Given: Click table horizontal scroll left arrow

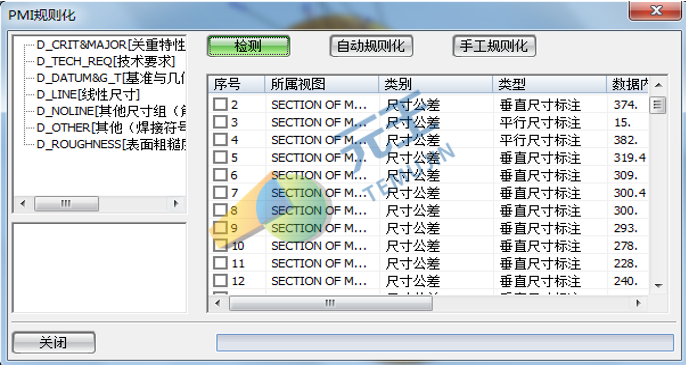Looking at the screenshot, I should coord(218,303).
